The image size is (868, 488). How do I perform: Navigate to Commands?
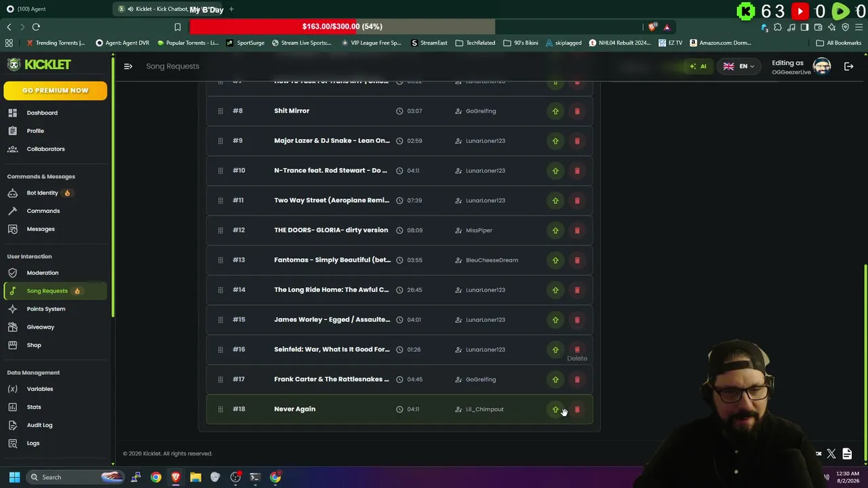point(43,211)
